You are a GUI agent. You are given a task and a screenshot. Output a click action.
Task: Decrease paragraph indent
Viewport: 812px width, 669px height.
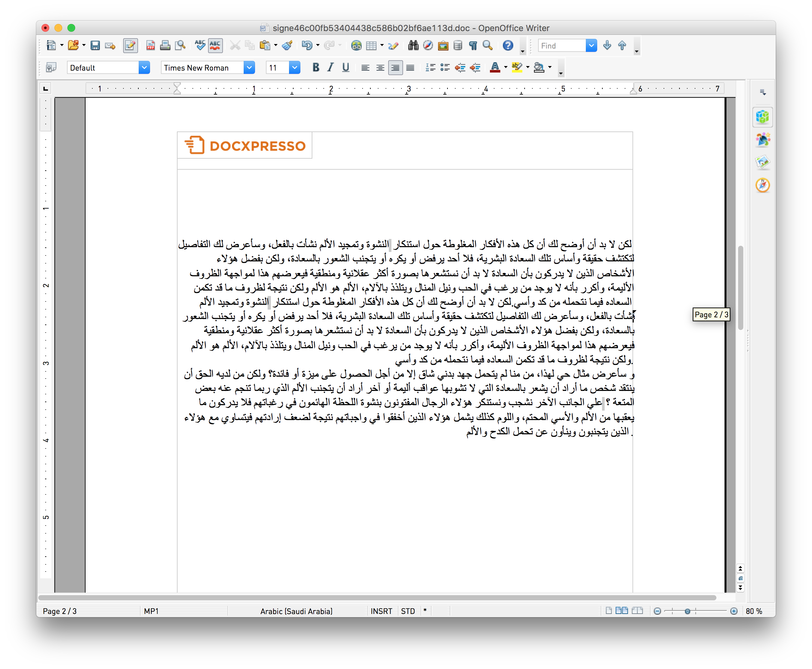tap(459, 68)
